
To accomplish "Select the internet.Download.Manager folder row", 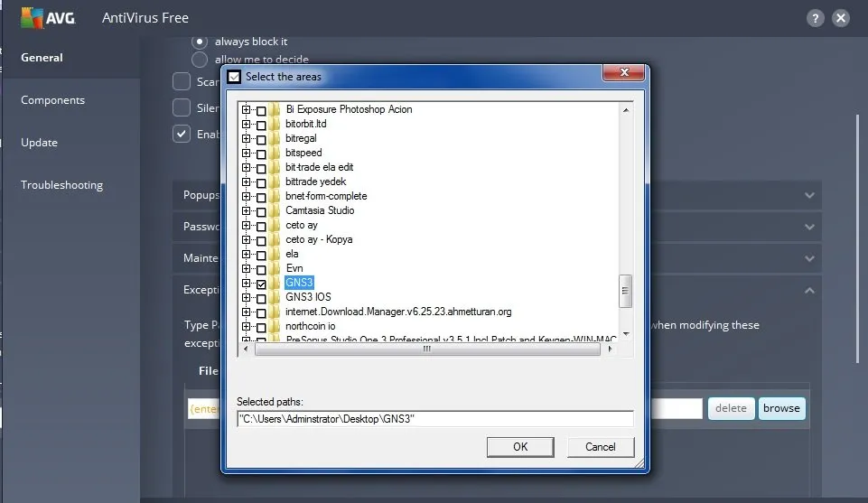I will pyautogui.click(x=398, y=312).
